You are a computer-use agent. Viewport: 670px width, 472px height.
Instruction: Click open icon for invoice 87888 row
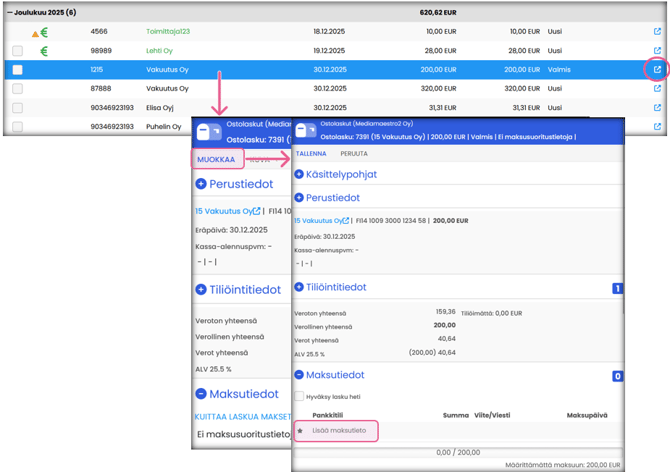click(657, 89)
